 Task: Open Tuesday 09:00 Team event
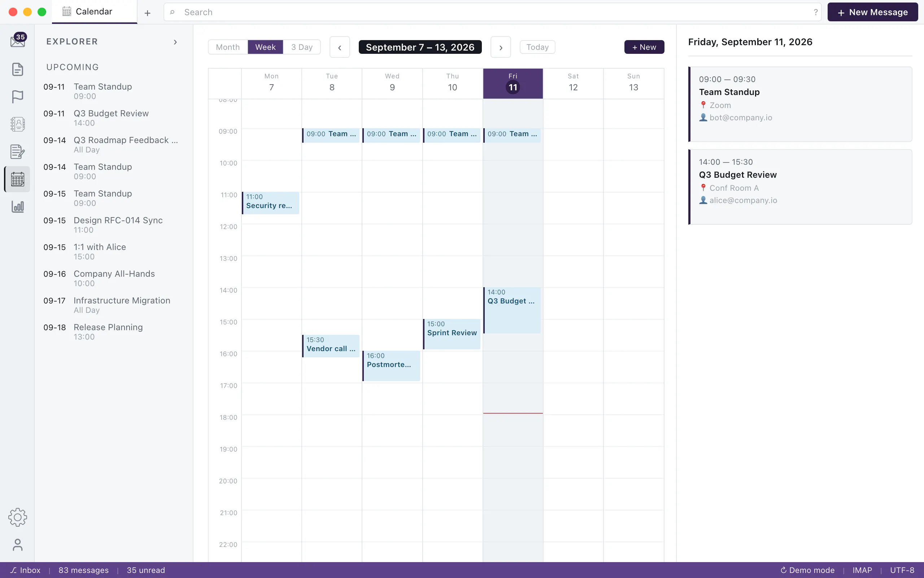point(331,135)
